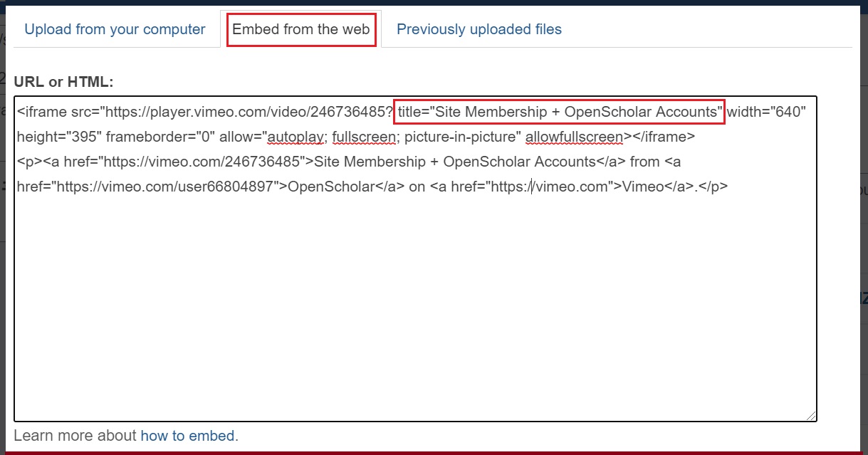Screen dimensions: 868x455
Task: Open the Previously uploaded files tab
Action: tap(479, 29)
